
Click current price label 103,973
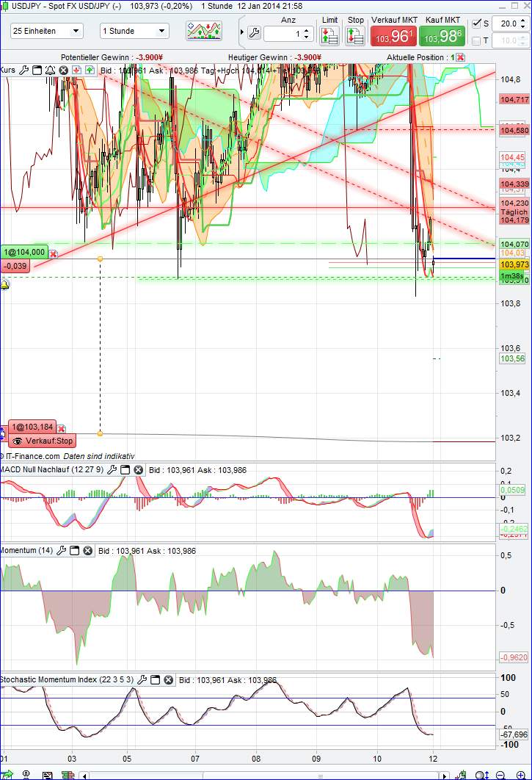coord(514,264)
